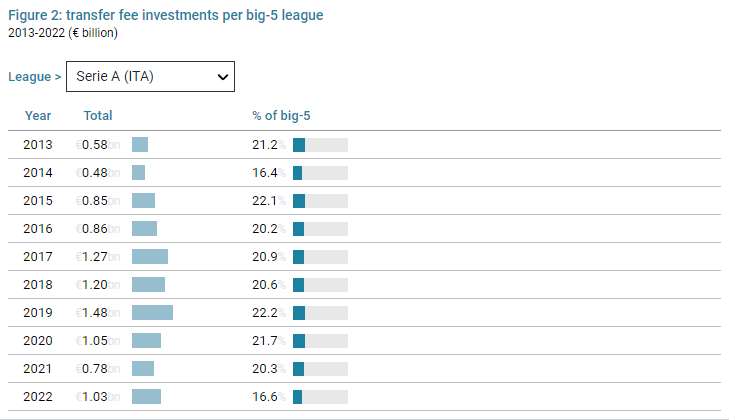The width and height of the screenshot is (729, 420).
Task: Click the 2018 total value 1.20
Action: click(x=95, y=285)
